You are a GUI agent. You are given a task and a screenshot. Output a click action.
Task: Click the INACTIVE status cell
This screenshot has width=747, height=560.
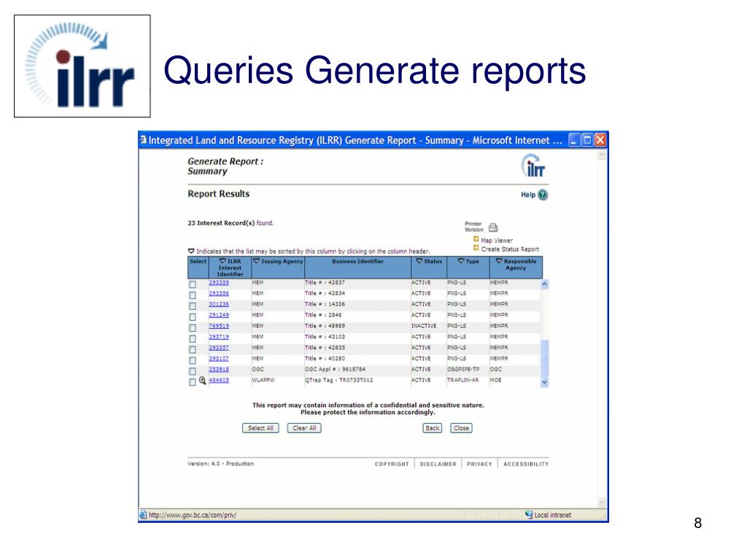tap(424, 326)
